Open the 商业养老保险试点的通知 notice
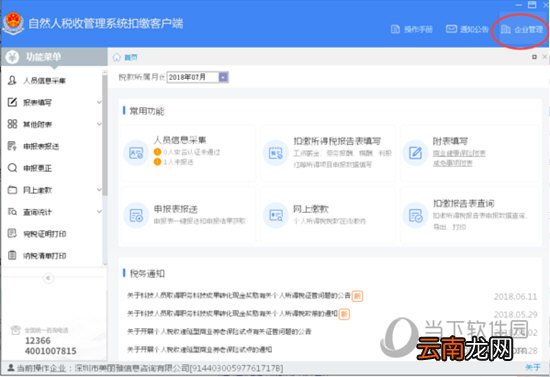Image resolution: width=550 pixels, height=377 pixels. (x=199, y=349)
